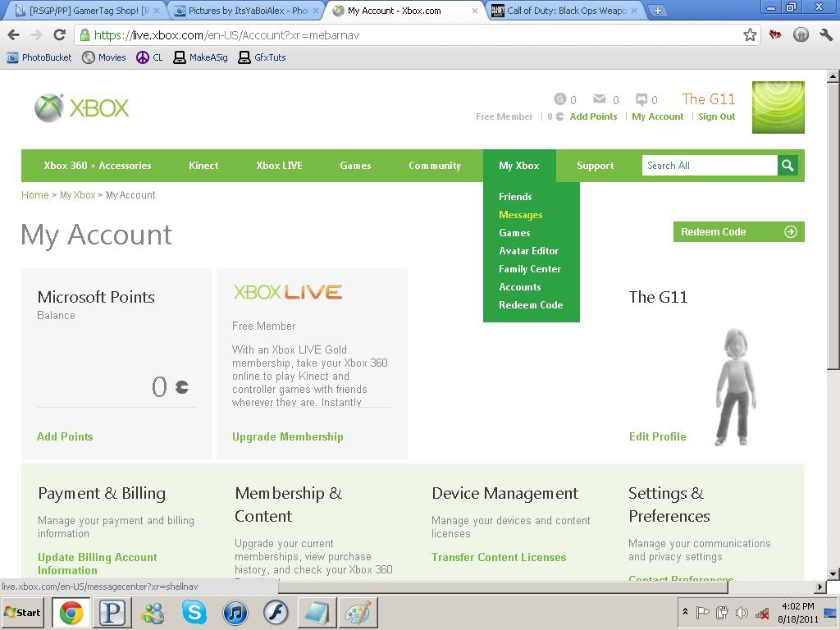Click the red extension icon in the toolbar
Viewport: 840px width, 630px height.
pos(774,35)
